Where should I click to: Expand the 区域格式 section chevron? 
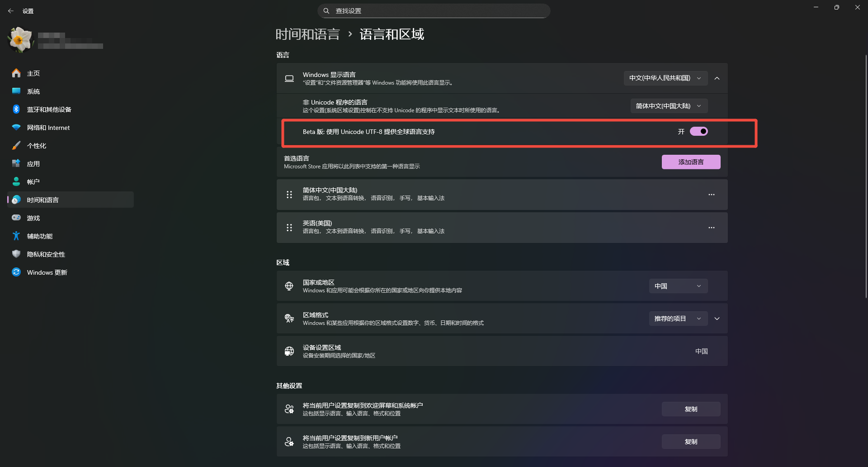click(x=717, y=319)
